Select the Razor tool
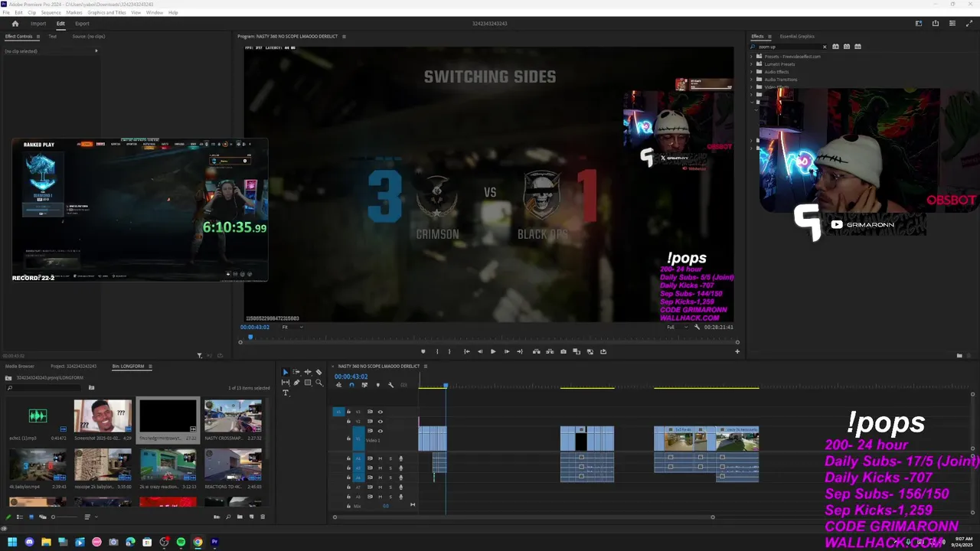 (318, 373)
